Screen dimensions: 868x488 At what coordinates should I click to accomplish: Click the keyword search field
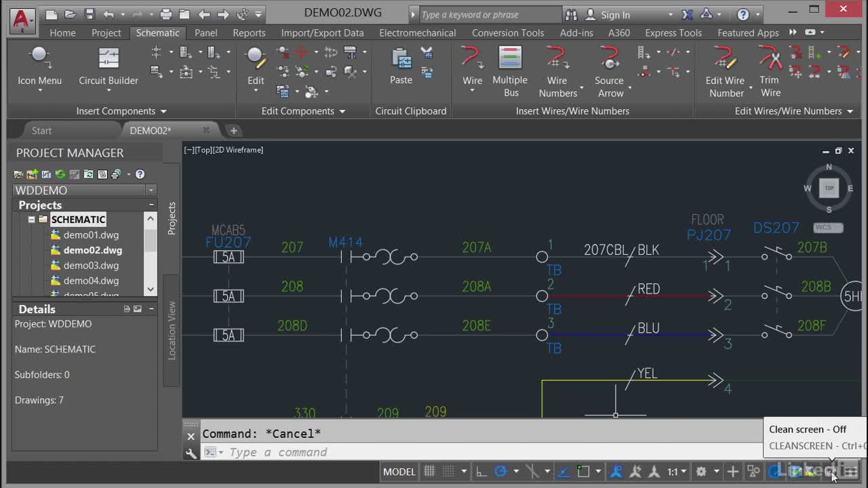491,15
